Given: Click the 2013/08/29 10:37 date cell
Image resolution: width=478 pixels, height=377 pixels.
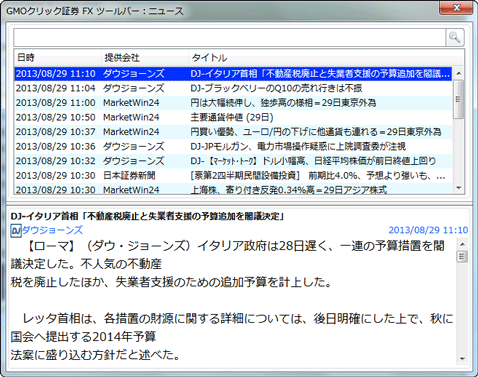Looking at the screenshot, I should [x=56, y=132].
